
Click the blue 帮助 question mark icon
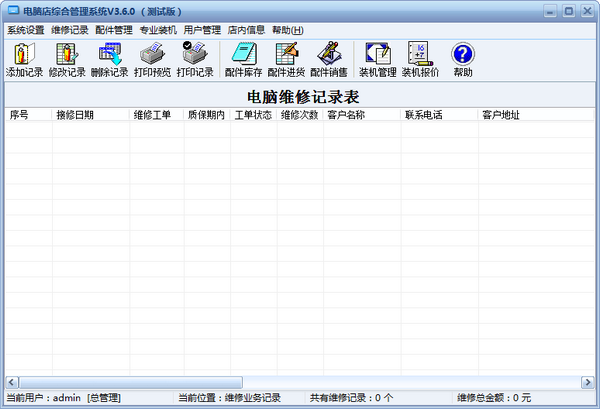click(463, 59)
